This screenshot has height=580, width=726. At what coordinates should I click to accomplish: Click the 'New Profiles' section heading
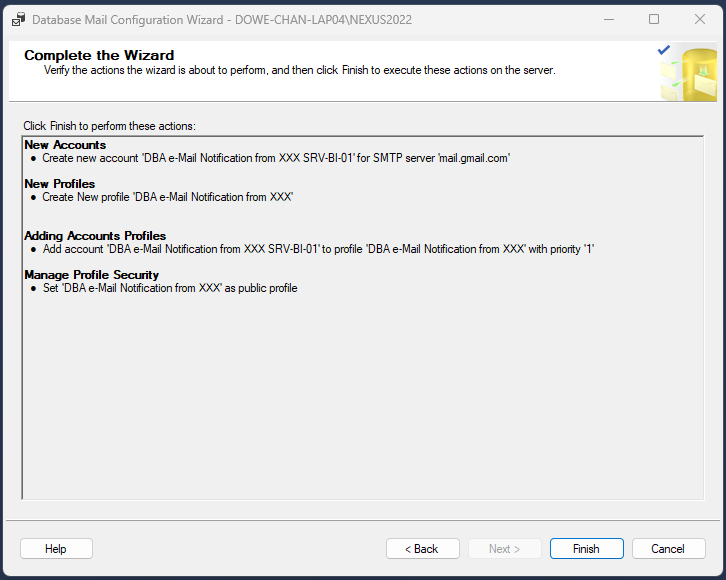click(x=60, y=184)
